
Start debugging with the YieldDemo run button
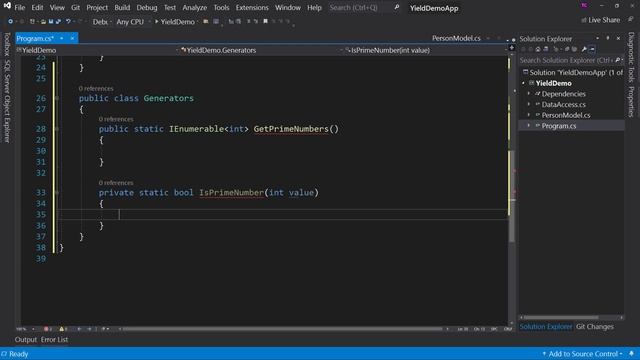(x=175, y=22)
